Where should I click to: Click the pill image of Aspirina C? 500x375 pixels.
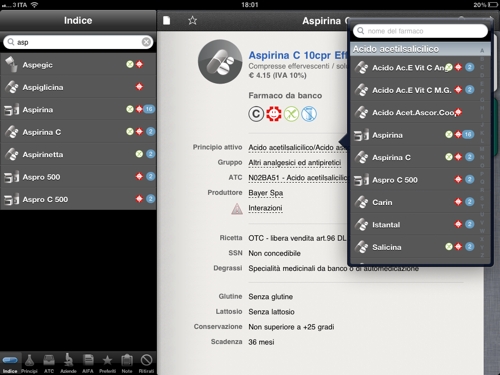220,62
